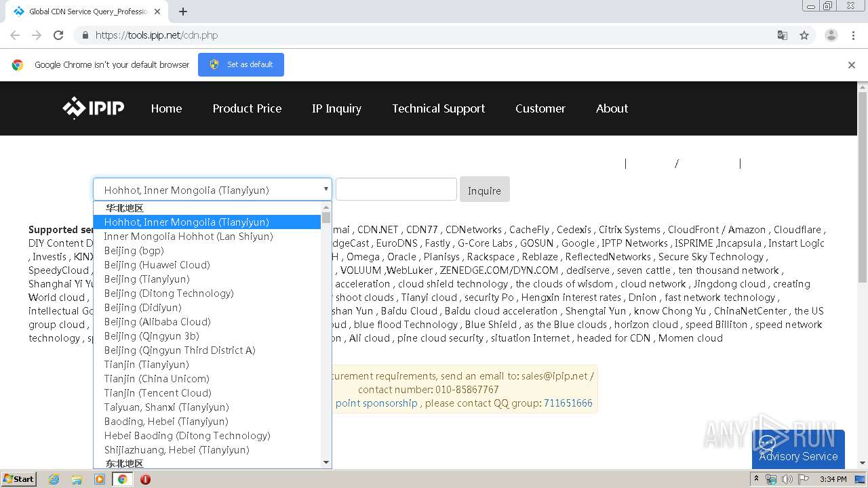
Task: Select Beijing (Didiyun) option
Action: click(x=207, y=307)
